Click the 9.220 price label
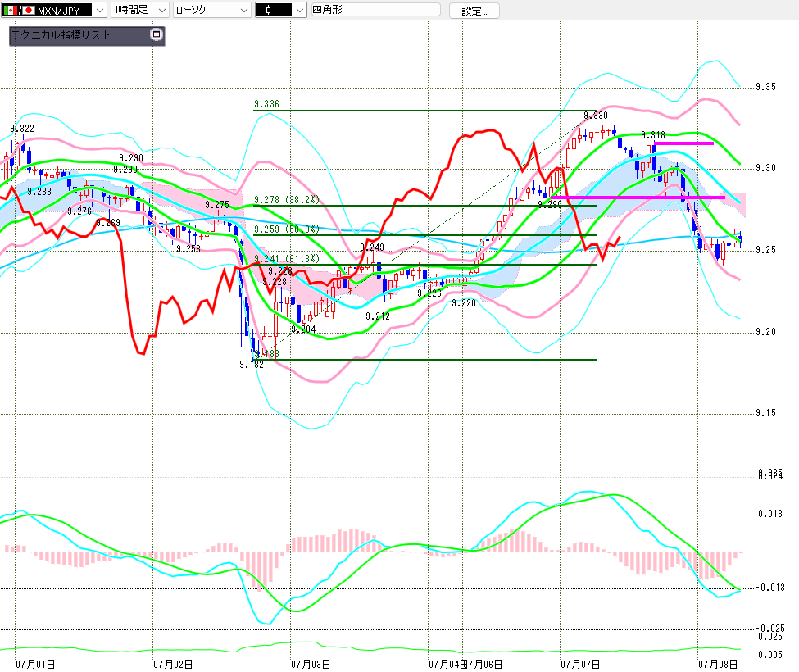The height and width of the screenshot is (672, 799). click(x=464, y=303)
